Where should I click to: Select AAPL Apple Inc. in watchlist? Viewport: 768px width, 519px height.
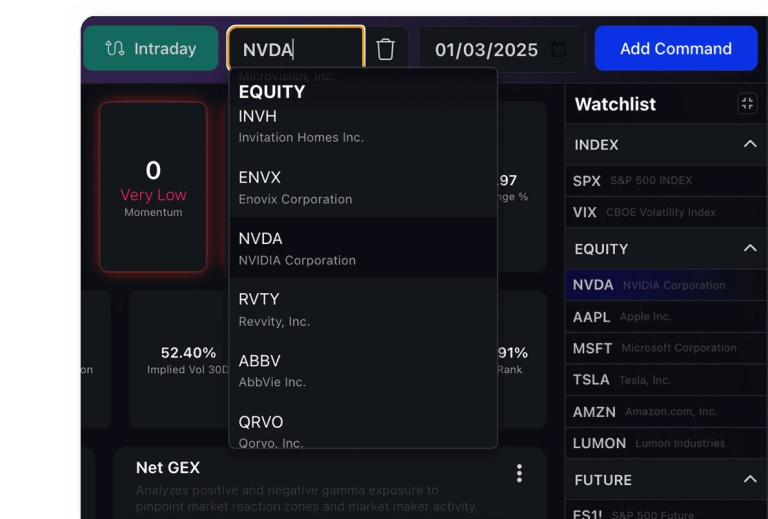pos(666,317)
